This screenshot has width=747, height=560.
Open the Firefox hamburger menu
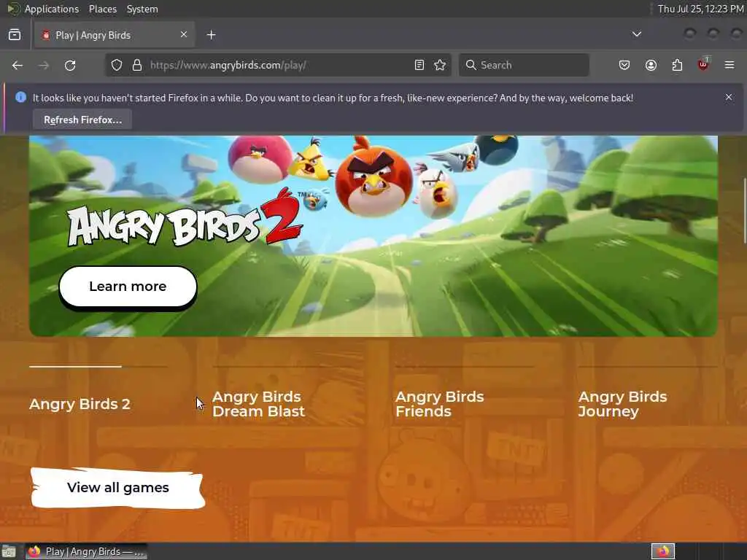coord(729,65)
